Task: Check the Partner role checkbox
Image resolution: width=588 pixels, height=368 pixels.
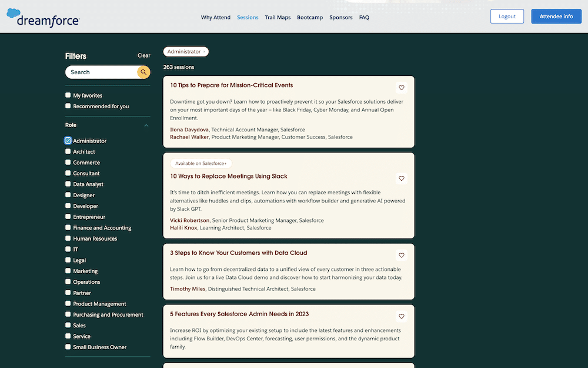Action: click(68, 293)
